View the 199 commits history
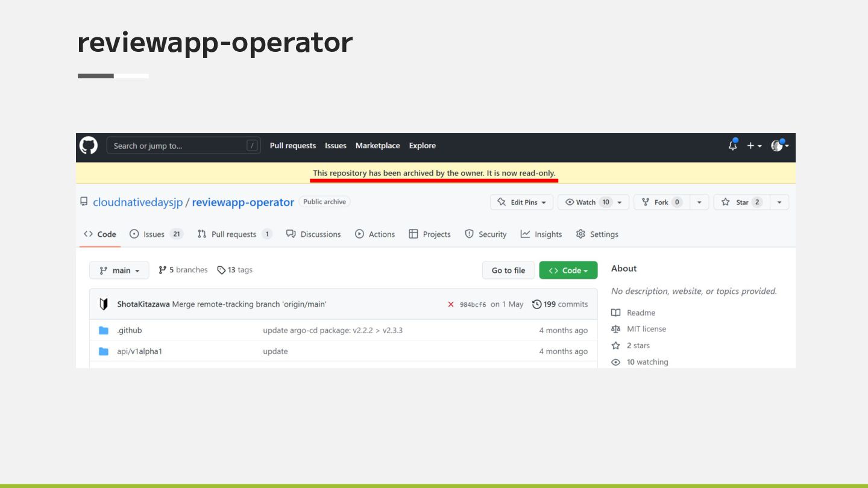Screen dimensions: 868x488 [x=560, y=304]
